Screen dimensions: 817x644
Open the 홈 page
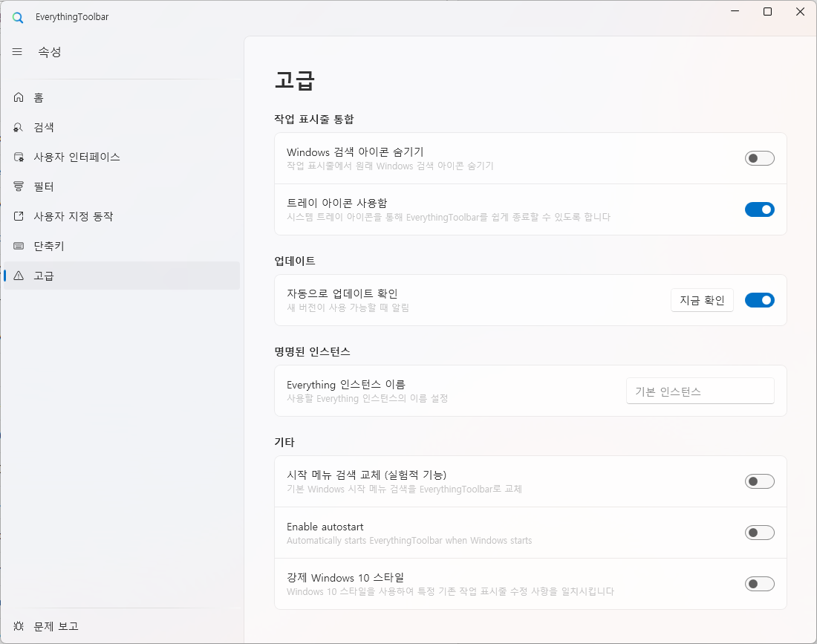pyautogui.click(x=121, y=97)
